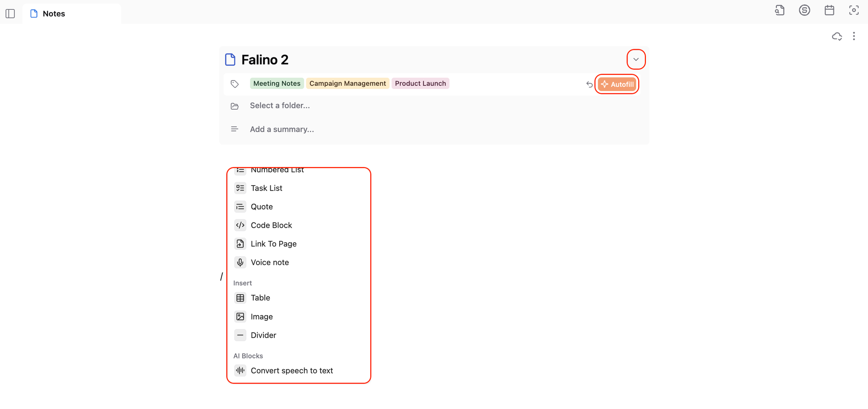Image resolution: width=868 pixels, height=409 pixels.
Task: Click the calendar icon in top bar
Action: [829, 10]
